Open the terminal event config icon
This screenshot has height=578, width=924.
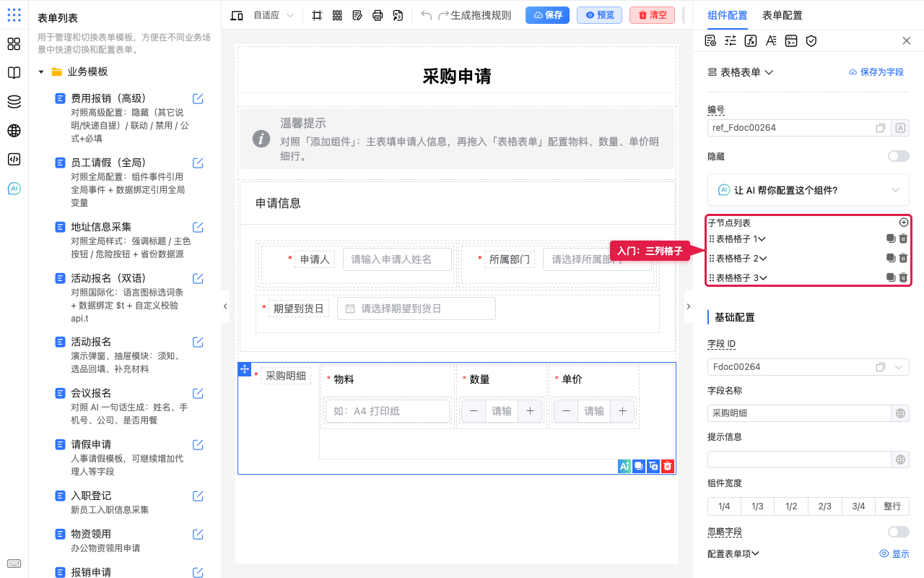click(x=791, y=40)
